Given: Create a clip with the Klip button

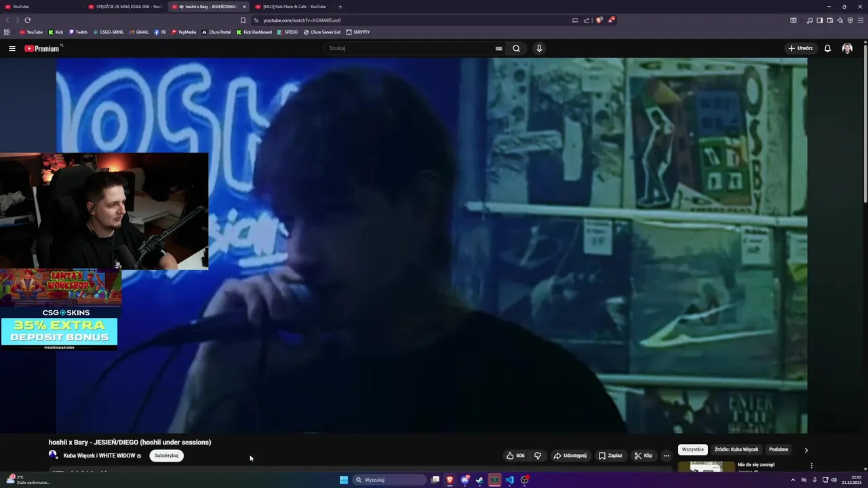Looking at the screenshot, I should (x=643, y=455).
